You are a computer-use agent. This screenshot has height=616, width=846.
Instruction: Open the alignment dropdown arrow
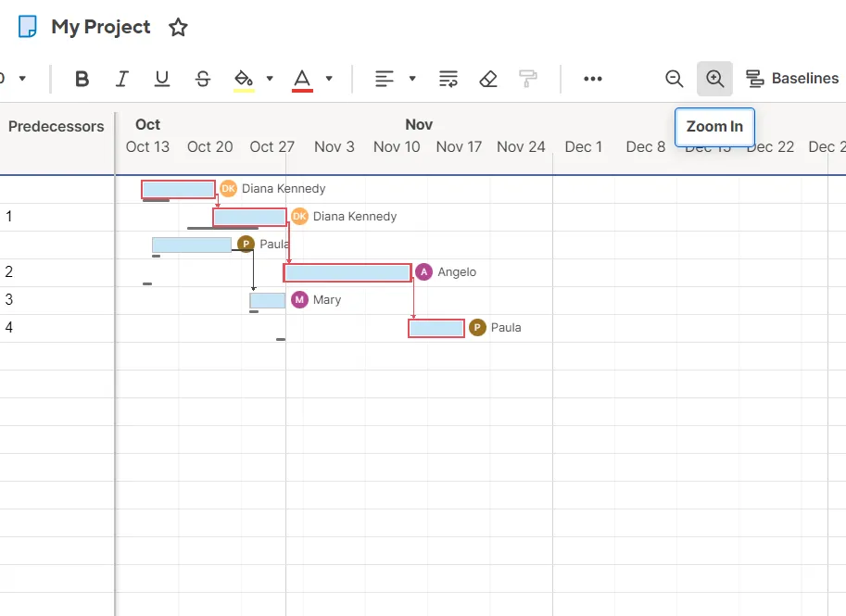tap(412, 79)
